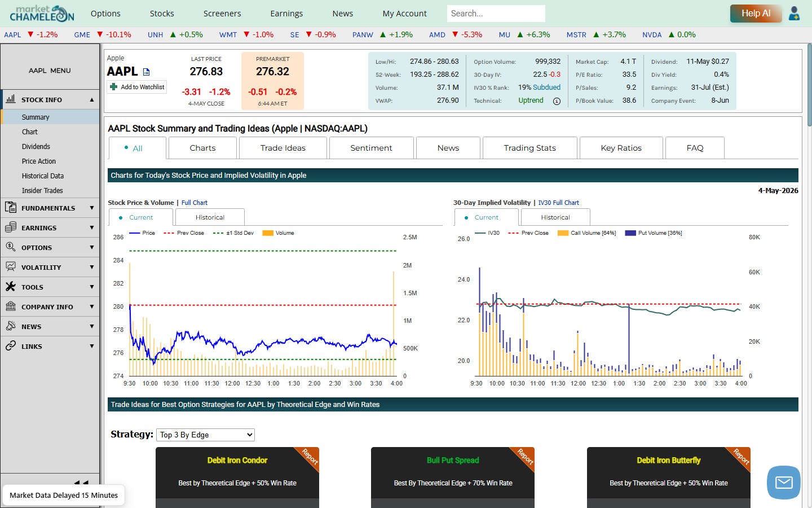Click the Call Volume legend swatch
This screenshot has width=812, height=508.
tap(563, 233)
